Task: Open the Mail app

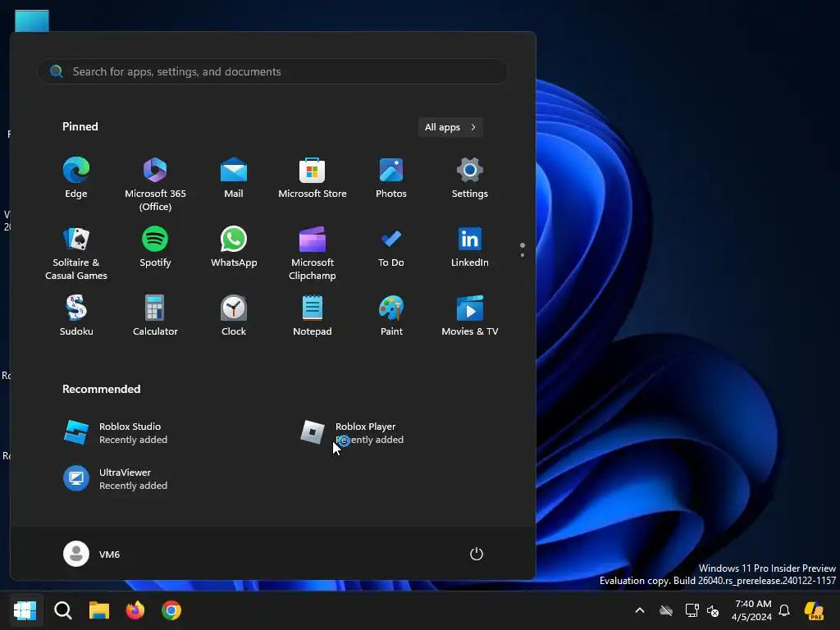Action: click(234, 178)
